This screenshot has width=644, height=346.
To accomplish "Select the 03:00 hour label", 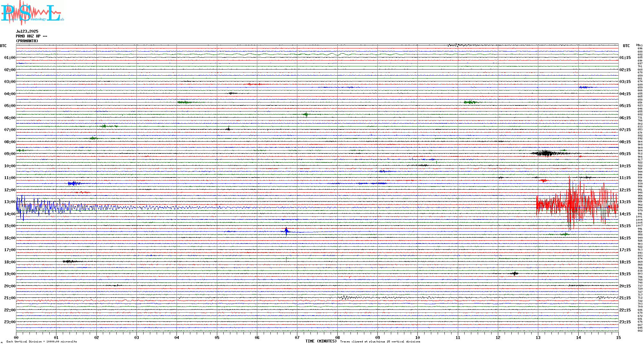I will point(10,82).
